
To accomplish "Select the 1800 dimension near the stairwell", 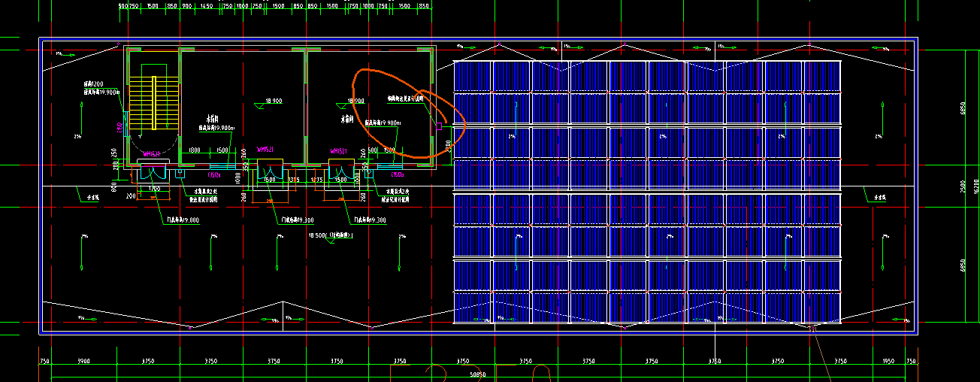I will pos(195,150).
